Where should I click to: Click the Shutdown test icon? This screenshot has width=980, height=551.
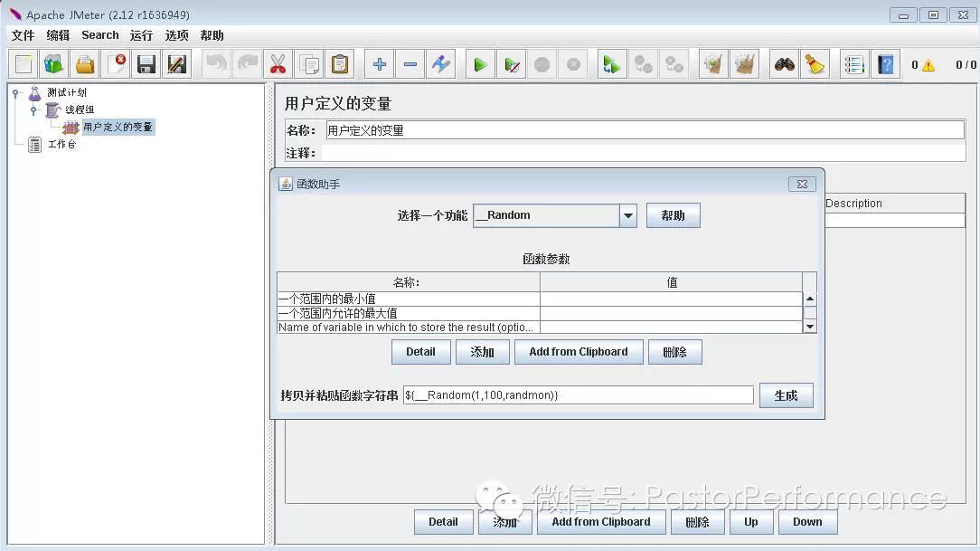pyautogui.click(x=573, y=64)
